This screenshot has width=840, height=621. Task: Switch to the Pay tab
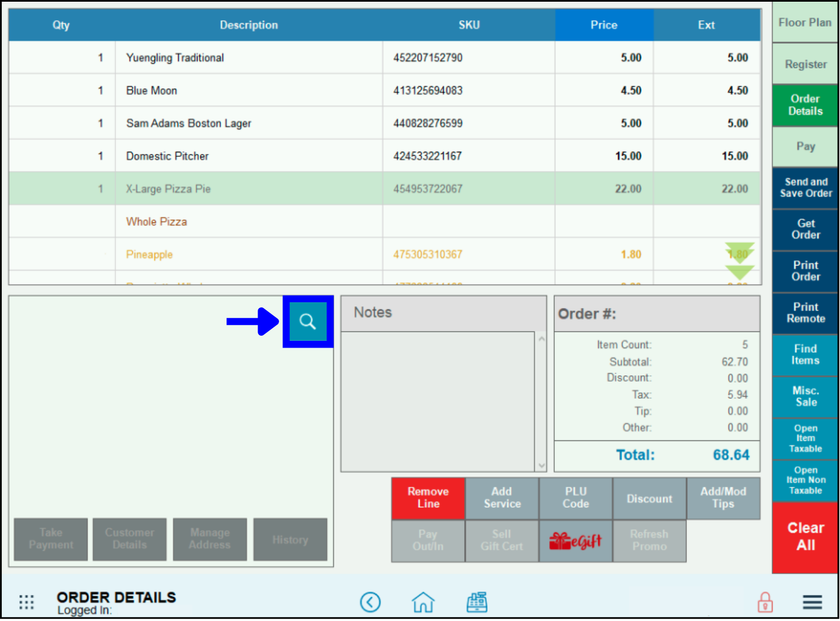click(805, 147)
